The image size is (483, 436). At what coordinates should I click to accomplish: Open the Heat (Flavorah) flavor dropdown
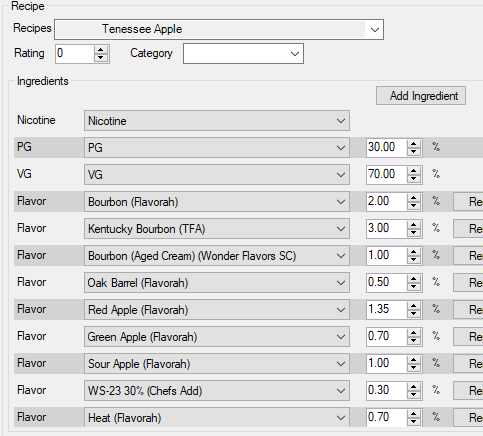[x=217, y=418]
